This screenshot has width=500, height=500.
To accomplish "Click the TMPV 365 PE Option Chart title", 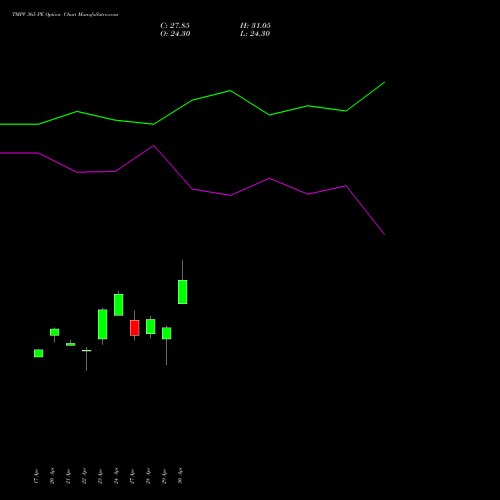I will (x=65, y=15).
